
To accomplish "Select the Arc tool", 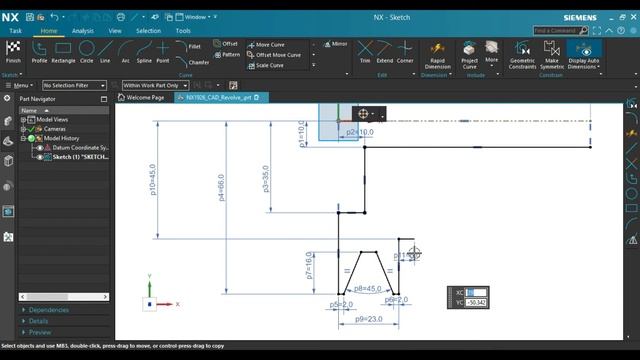I will click(x=125, y=52).
